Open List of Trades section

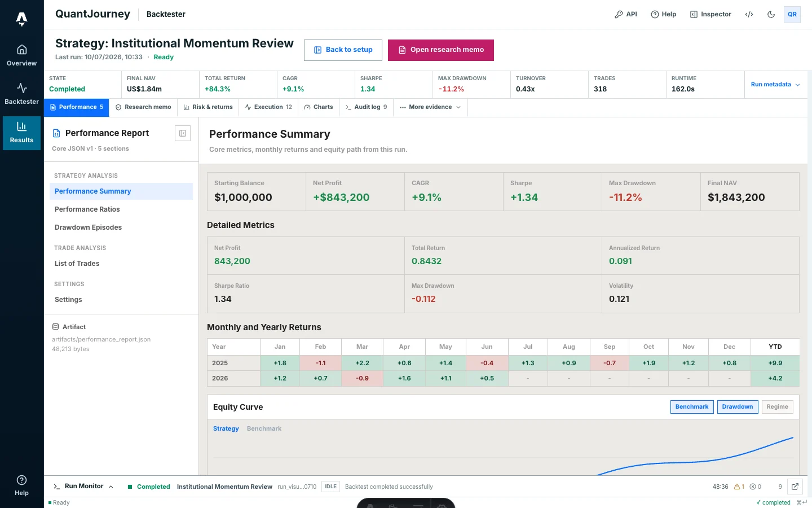tap(121, 264)
